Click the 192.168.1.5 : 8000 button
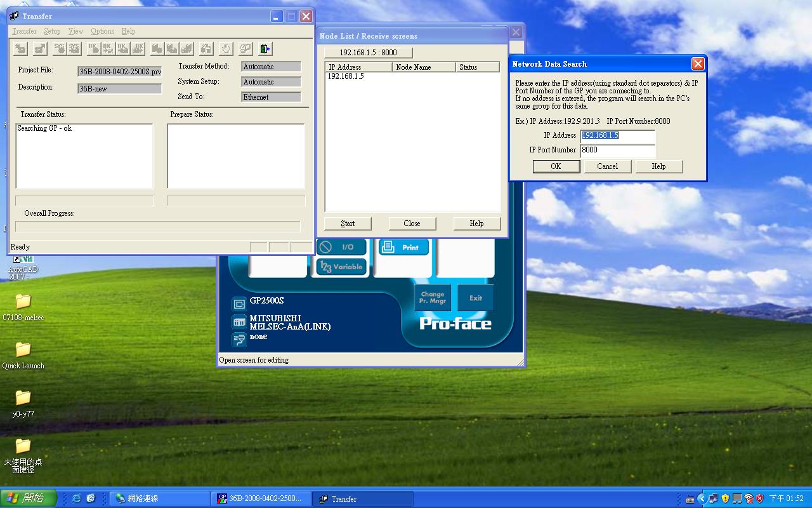This screenshot has height=508, width=812. pos(368,53)
